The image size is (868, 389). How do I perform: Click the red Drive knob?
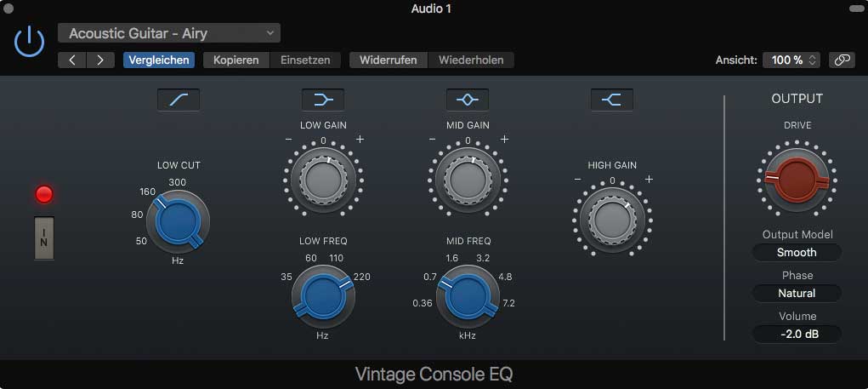click(x=797, y=177)
